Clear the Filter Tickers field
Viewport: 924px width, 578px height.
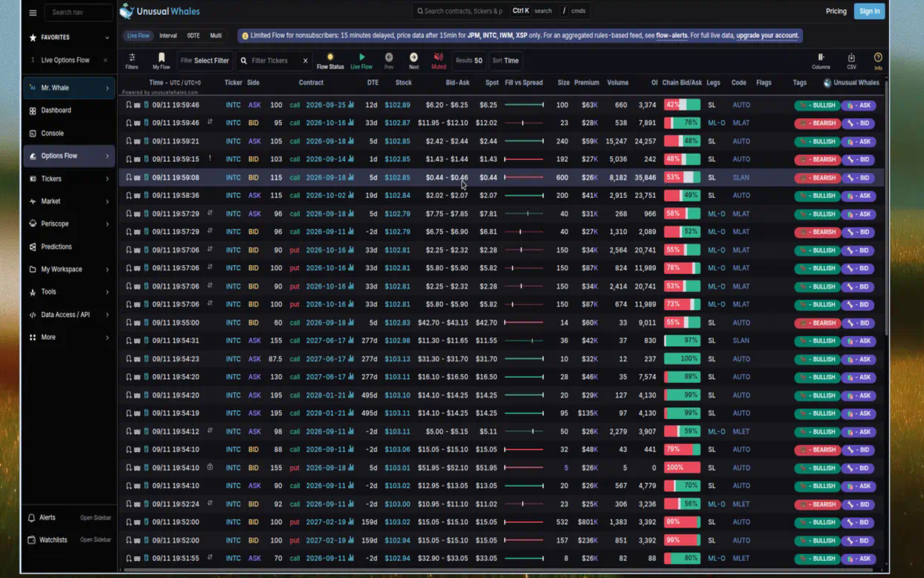(305, 61)
